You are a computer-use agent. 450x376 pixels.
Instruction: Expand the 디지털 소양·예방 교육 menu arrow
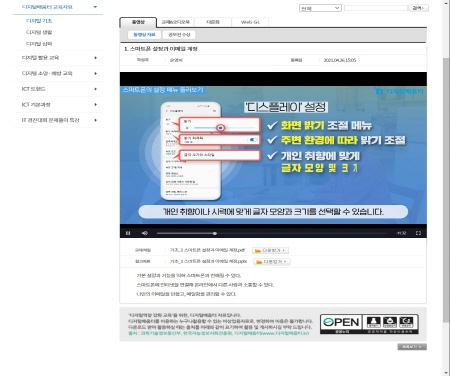point(96,73)
